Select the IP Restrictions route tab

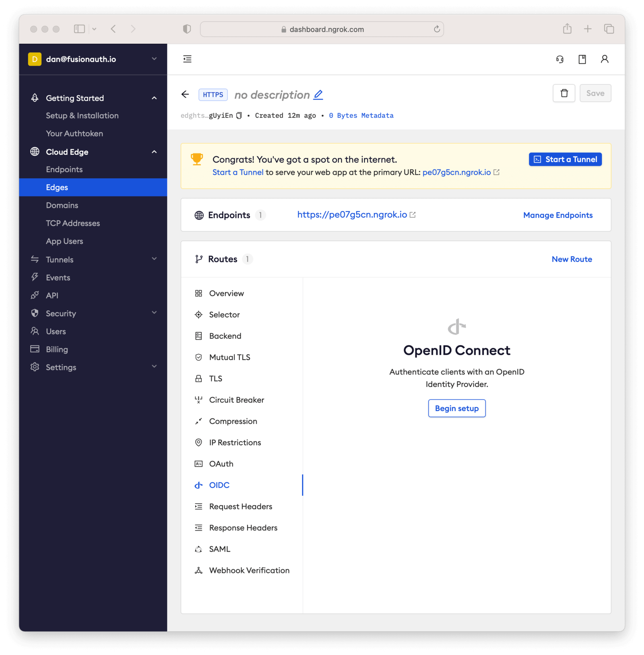coord(242,443)
